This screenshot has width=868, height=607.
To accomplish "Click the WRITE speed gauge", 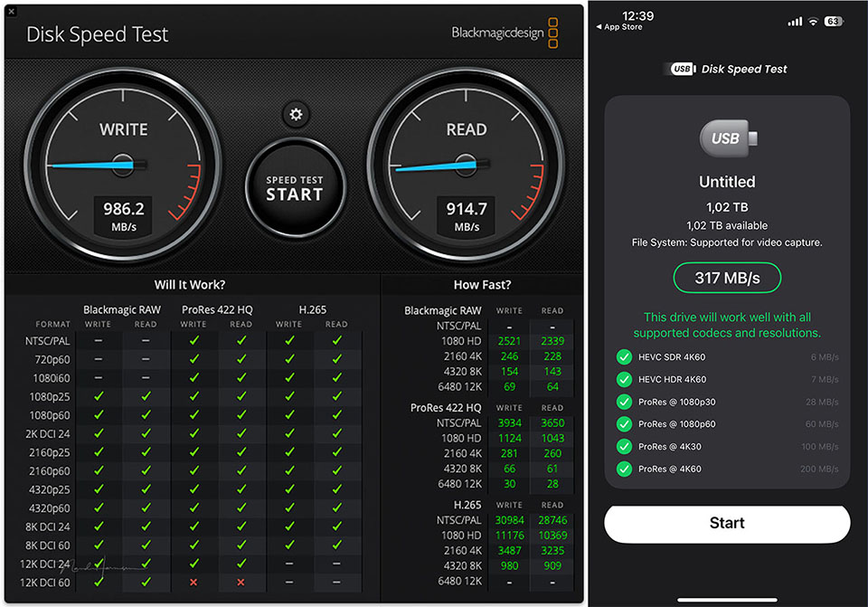I will coord(123,165).
